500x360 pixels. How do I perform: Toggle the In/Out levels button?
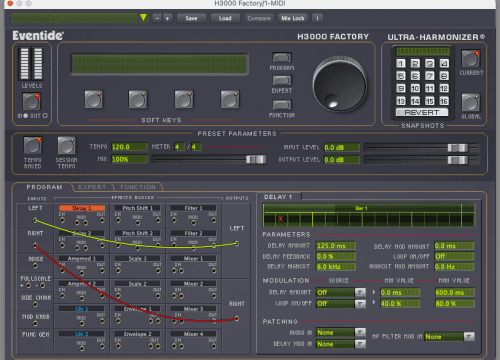tap(31, 101)
